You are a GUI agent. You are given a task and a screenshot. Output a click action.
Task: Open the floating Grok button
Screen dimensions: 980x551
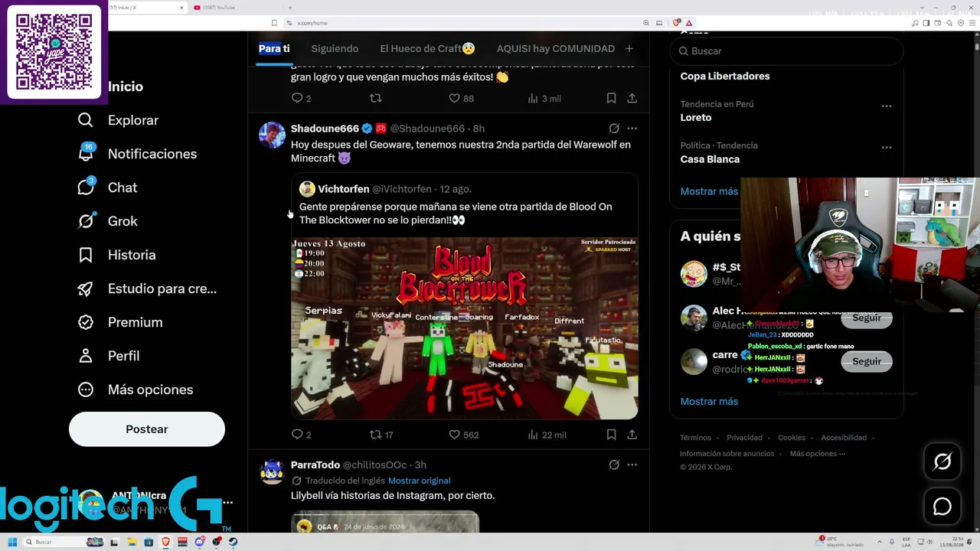(942, 461)
